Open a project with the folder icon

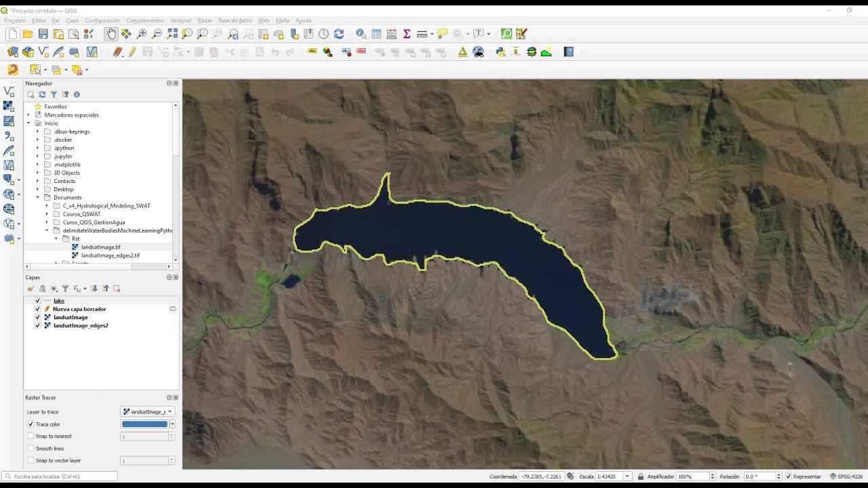(28, 34)
